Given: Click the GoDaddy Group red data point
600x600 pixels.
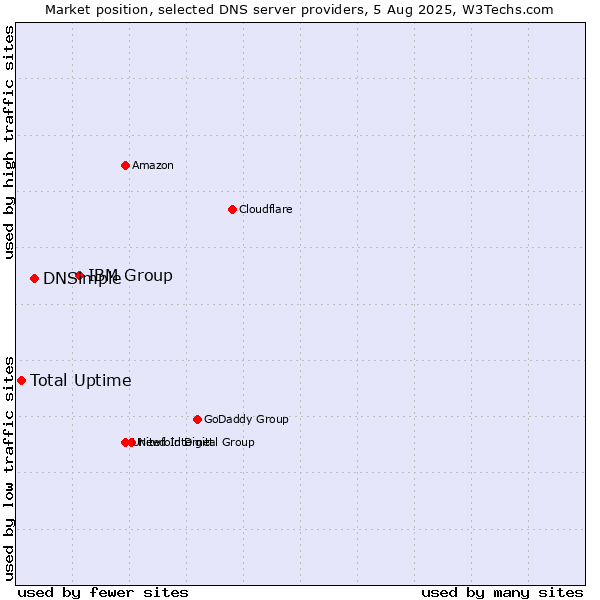Looking at the screenshot, I should tap(197, 419).
